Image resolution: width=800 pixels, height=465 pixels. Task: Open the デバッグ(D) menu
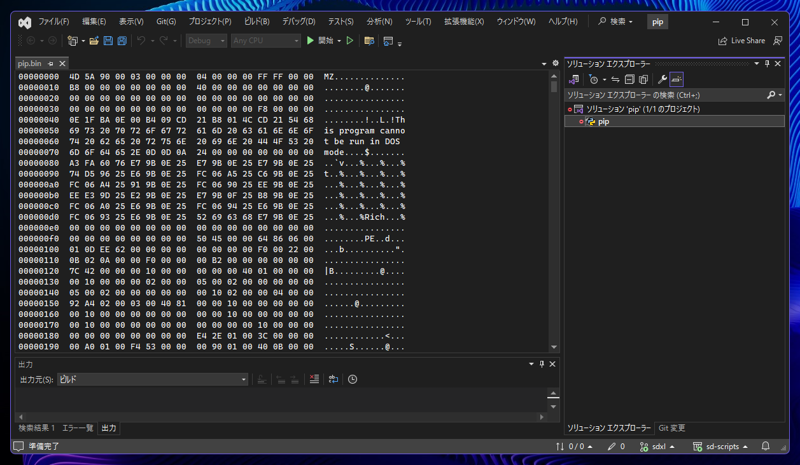tap(298, 21)
